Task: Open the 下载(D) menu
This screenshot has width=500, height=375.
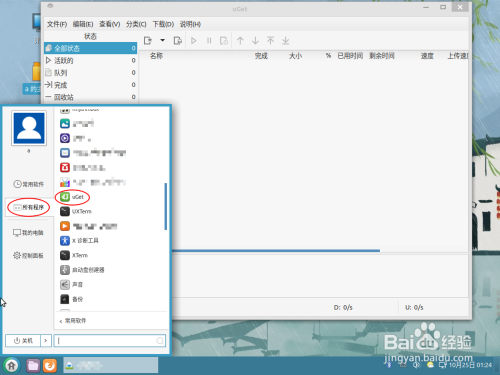Action: [163, 24]
